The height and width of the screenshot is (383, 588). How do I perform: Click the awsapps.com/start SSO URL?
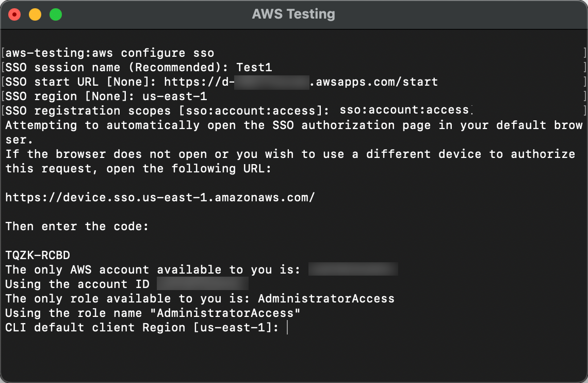point(301,82)
